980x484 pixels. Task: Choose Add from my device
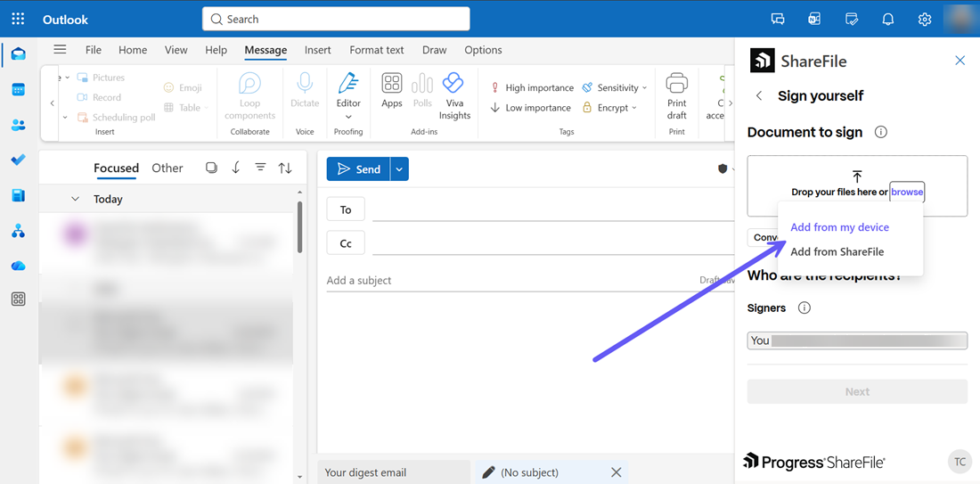click(839, 227)
